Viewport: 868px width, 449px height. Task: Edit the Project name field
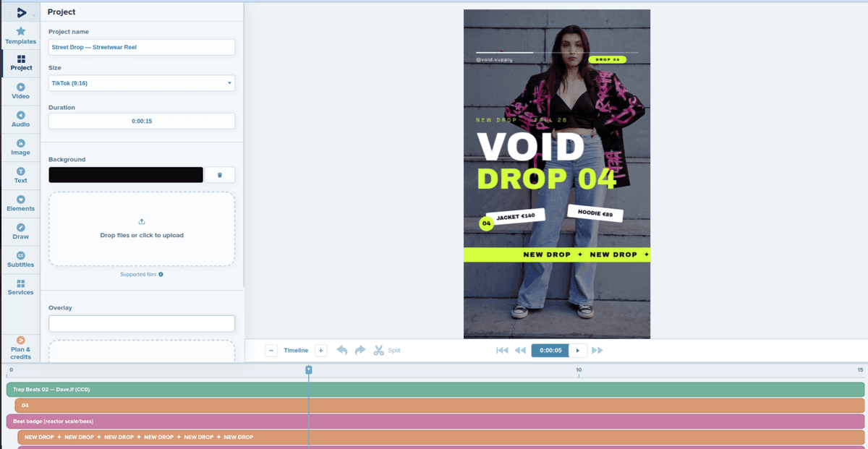142,47
